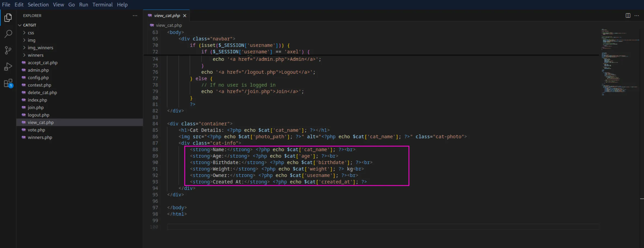Click the EXPLORER panel header title
644x248 pixels.
click(x=32, y=15)
